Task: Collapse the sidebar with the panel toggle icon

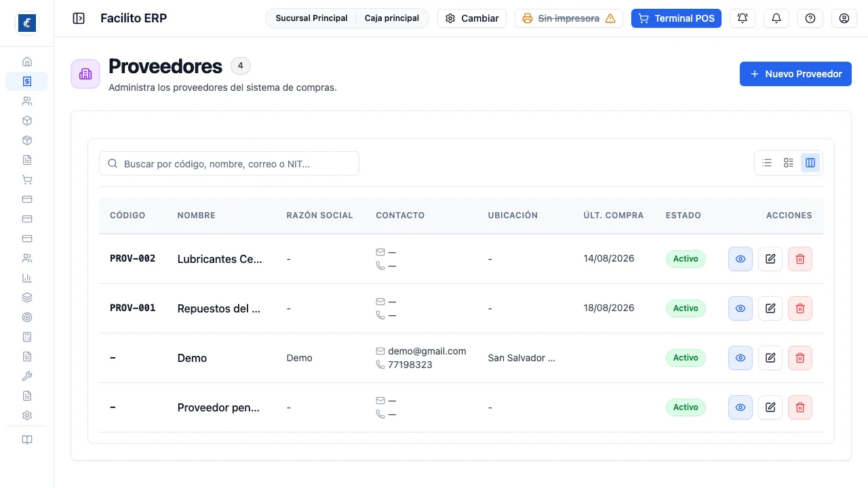Action: coord(79,18)
